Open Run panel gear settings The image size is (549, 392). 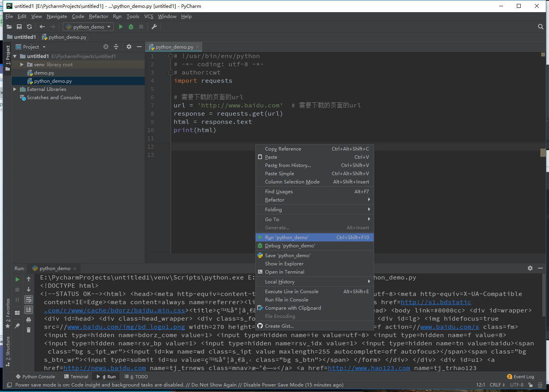[x=530, y=268]
